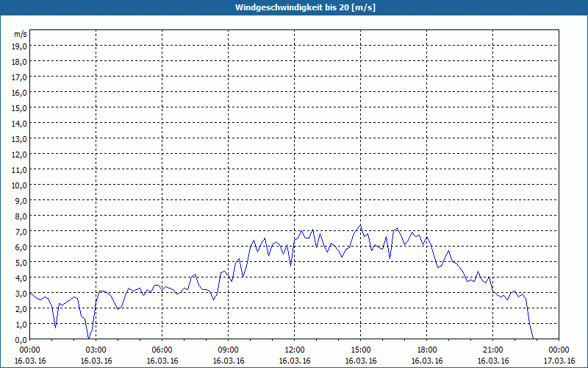Click the 12:00 time axis label
Image resolution: width=588 pixels, height=368 pixels.
(x=295, y=350)
